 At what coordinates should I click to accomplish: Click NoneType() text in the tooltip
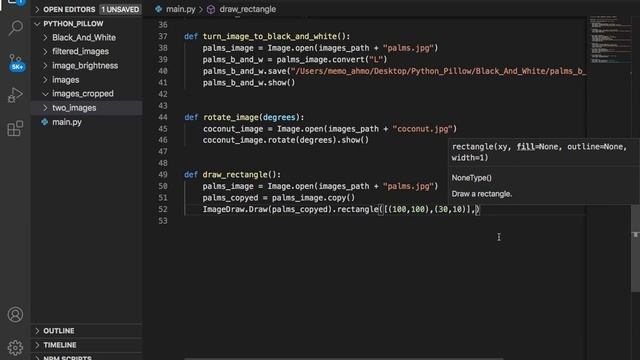point(471,178)
